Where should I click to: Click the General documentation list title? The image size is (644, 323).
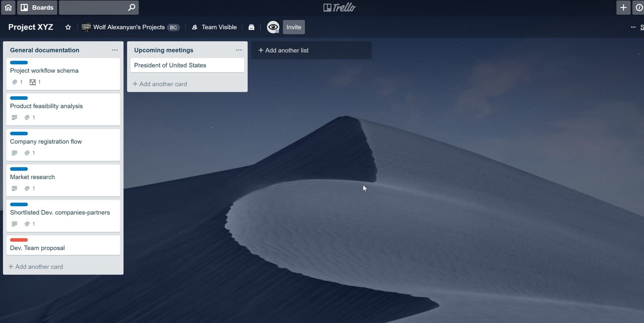[x=45, y=50]
